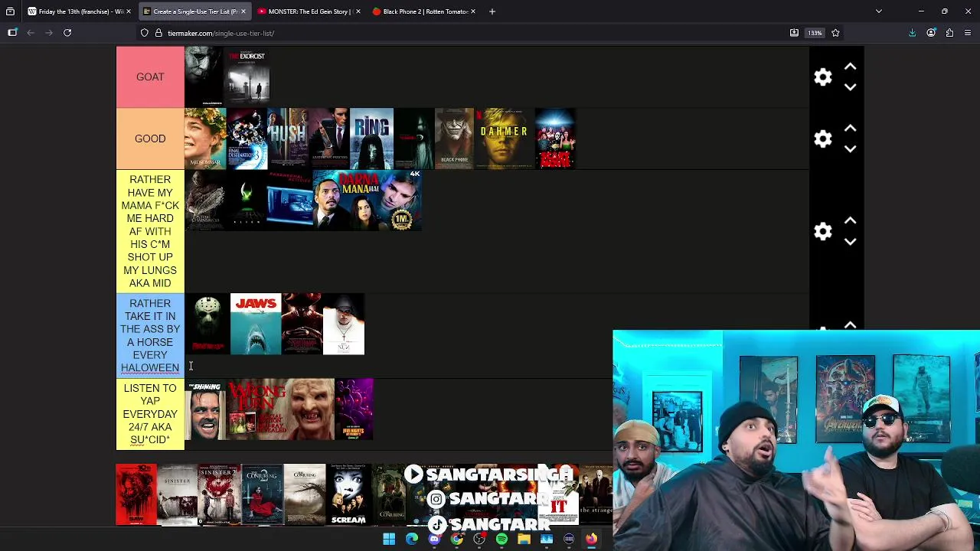Reload the tiermaker page

click(67, 33)
